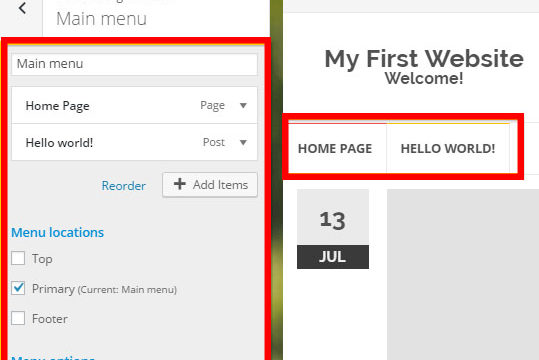Enable the Footer menu location checkbox

click(x=18, y=318)
